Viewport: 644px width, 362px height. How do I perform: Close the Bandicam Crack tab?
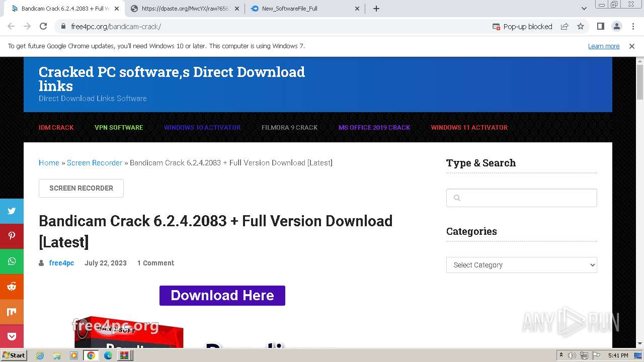point(117,9)
